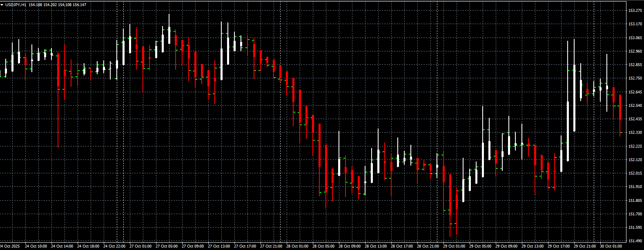Viewport: 644px width, 250px height.
Task: Click the 151.805 price scale label
Action: (x=635, y=200)
